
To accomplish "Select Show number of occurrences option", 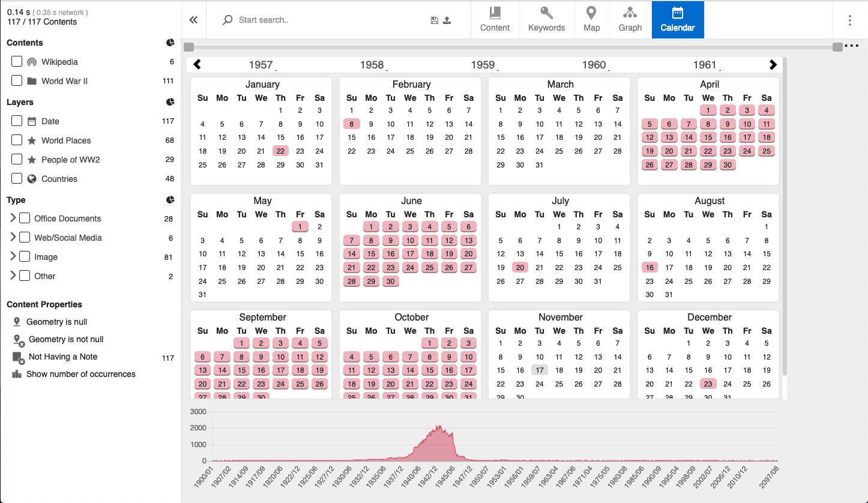I will (x=81, y=374).
